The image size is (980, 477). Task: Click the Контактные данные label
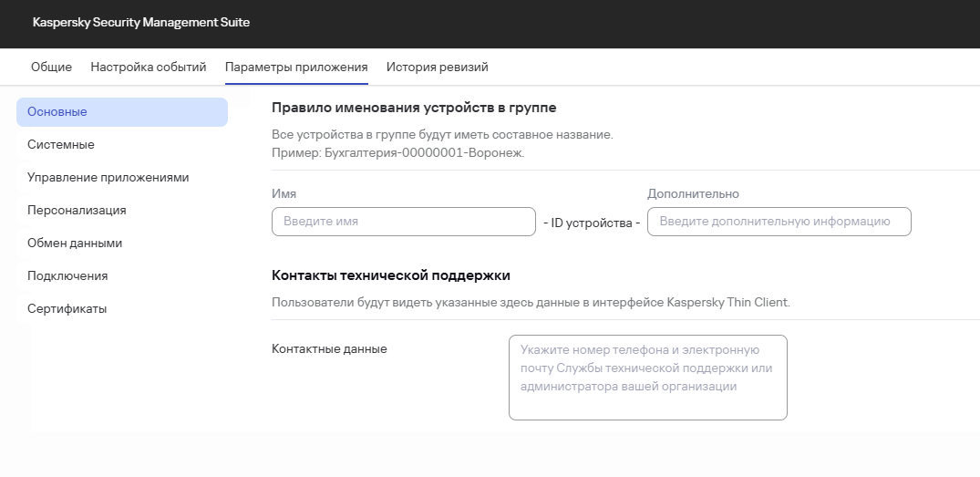coord(329,348)
